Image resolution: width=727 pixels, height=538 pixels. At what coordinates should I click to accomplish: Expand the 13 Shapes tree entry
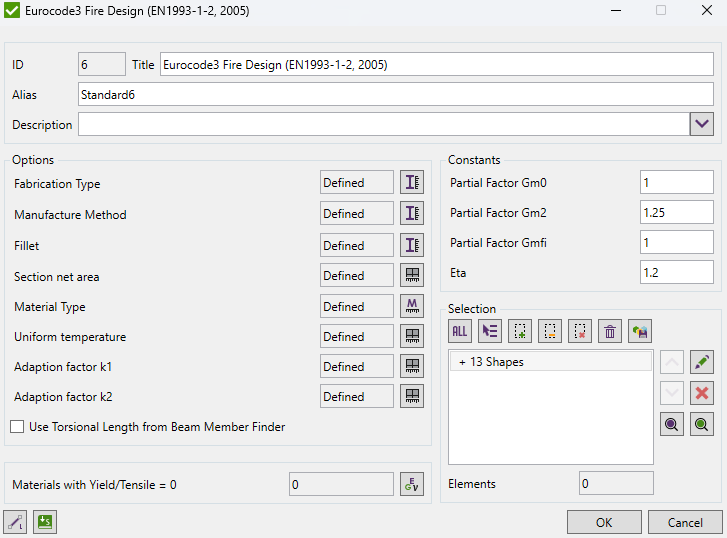tap(462, 362)
